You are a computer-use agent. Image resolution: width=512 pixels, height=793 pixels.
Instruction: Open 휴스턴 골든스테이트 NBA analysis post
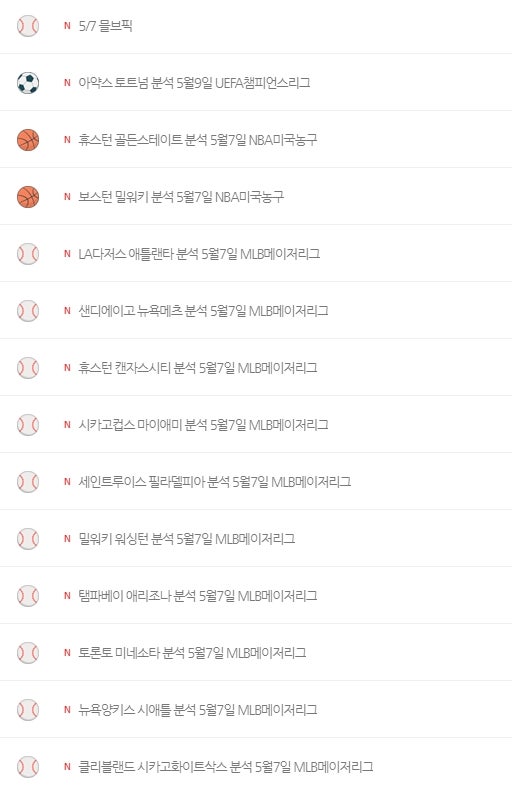point(197,140)
